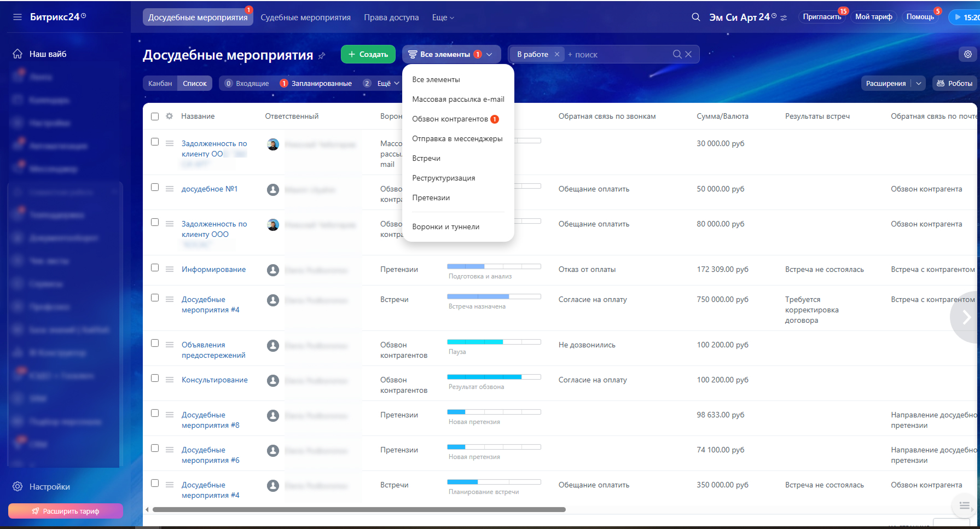
Task: Open the settings gear at the top right of the page
Action: point(967,54)
